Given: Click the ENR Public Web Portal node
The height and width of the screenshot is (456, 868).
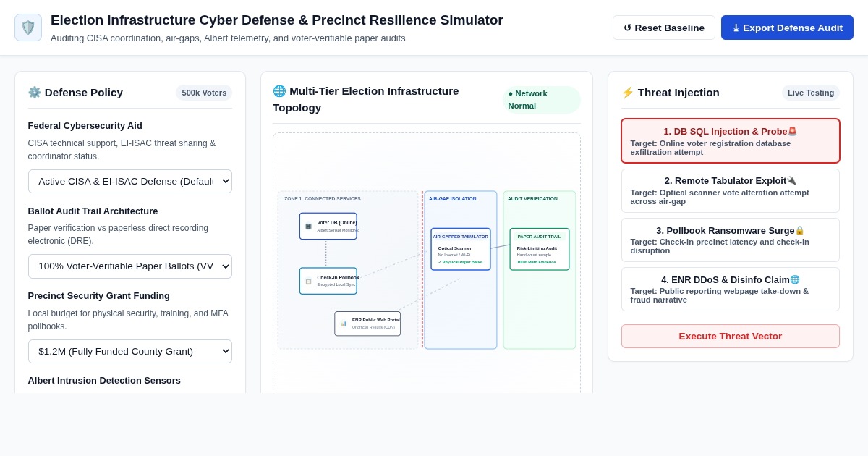Looking at the screenshot, I should tap(367, 324).
